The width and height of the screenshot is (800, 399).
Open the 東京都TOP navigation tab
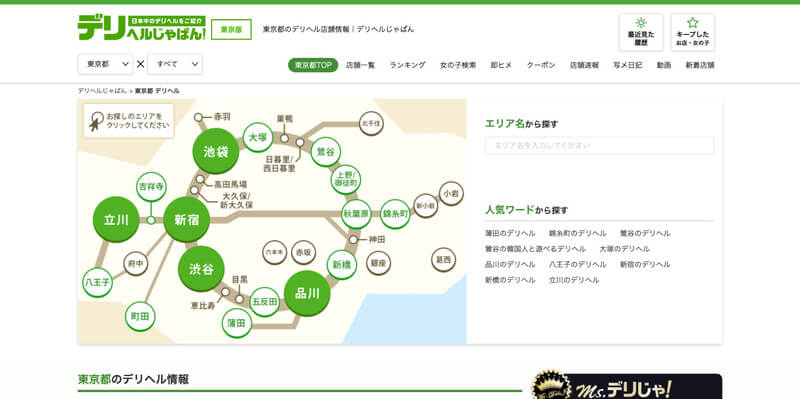313,65
